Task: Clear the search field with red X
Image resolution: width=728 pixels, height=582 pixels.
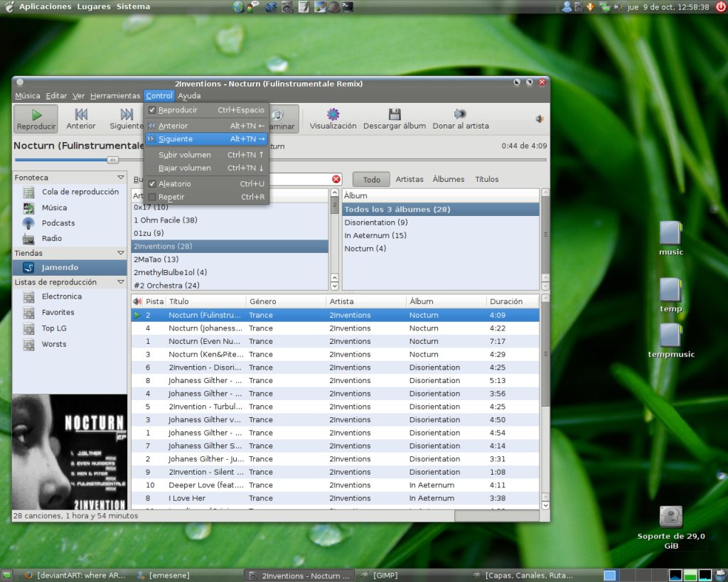Action: tap(336, 179)
